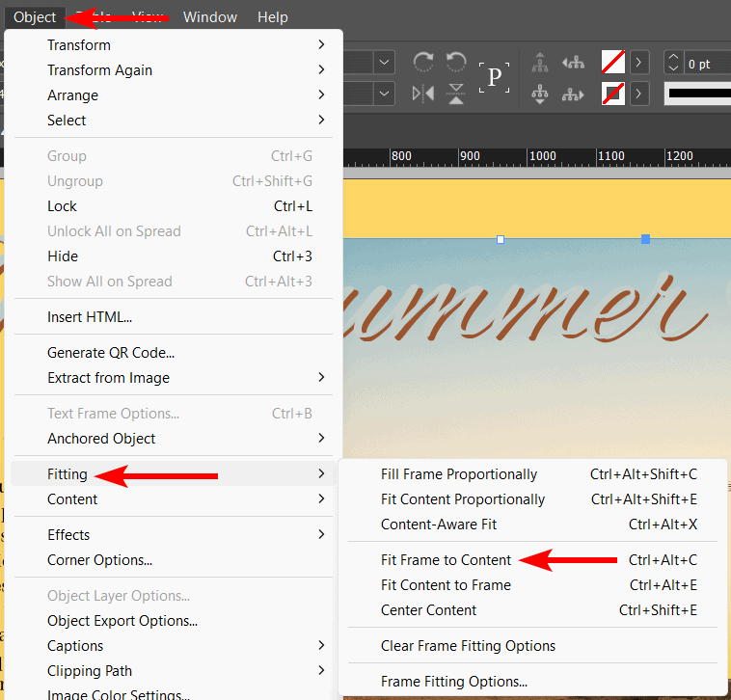Click the Rotate 90° counter-clockwise icon
The height and width of the screenshot is (700, 731).
tap(455, 64)
